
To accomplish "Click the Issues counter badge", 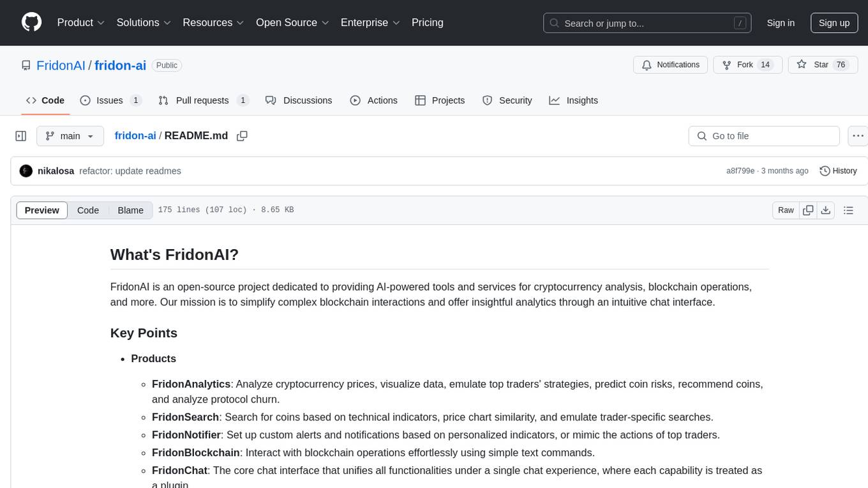I will (x=135, y=100).
